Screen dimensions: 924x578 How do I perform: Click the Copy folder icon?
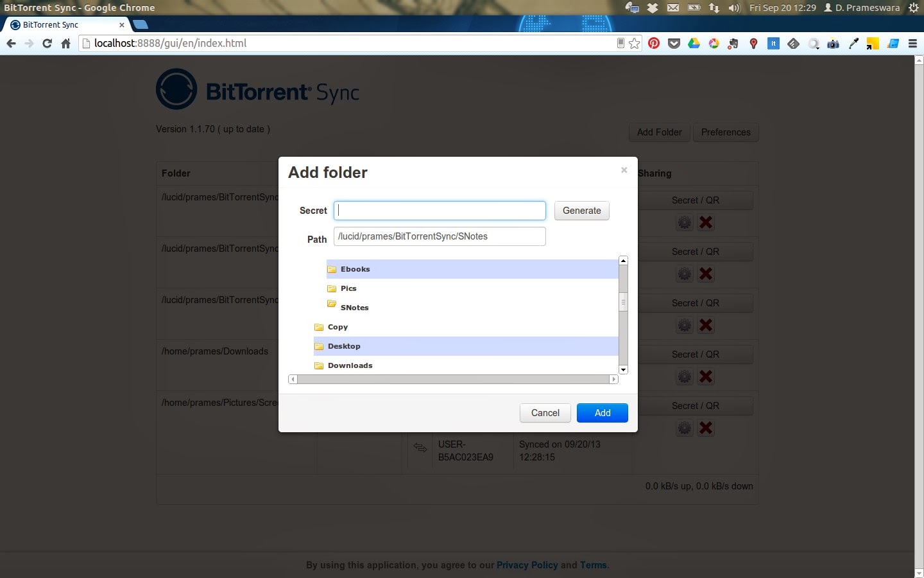(319, 327)
